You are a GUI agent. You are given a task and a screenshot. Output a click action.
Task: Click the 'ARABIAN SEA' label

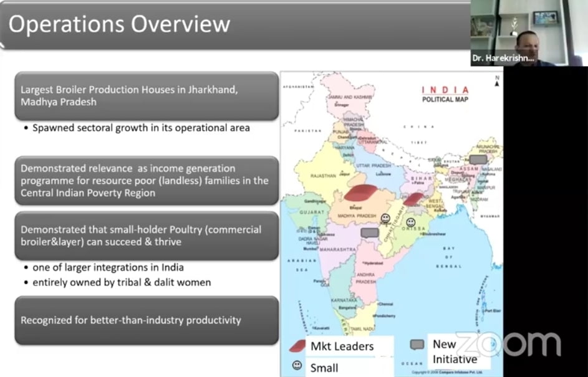[302, 265]
